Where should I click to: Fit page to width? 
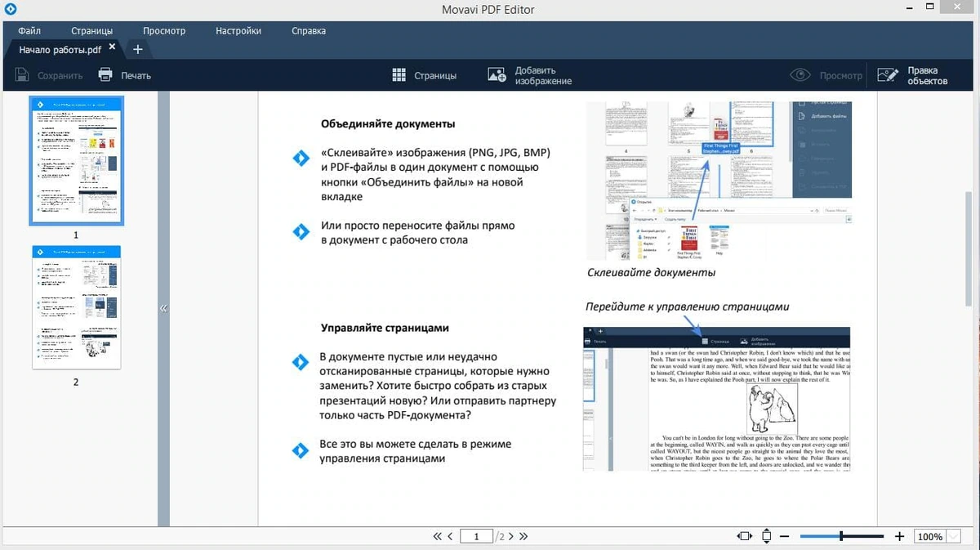(x=744, y=537)
